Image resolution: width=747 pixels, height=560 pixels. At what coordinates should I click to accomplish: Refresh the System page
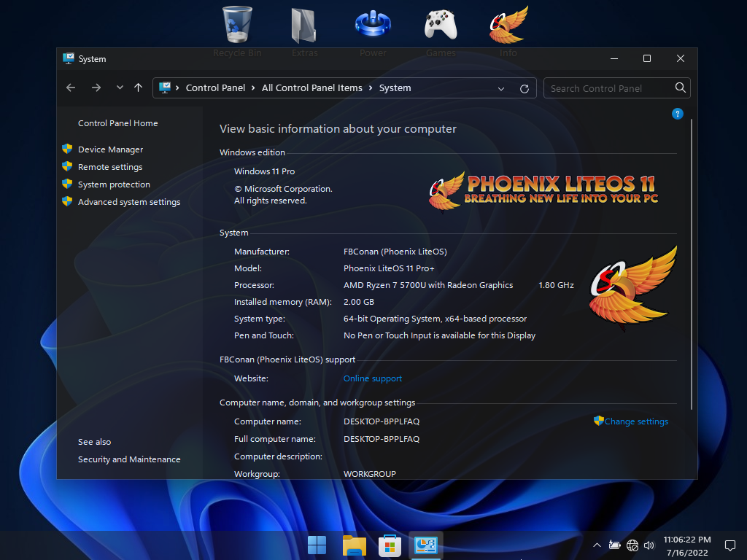pyautogui.click(x=525, y=88)
